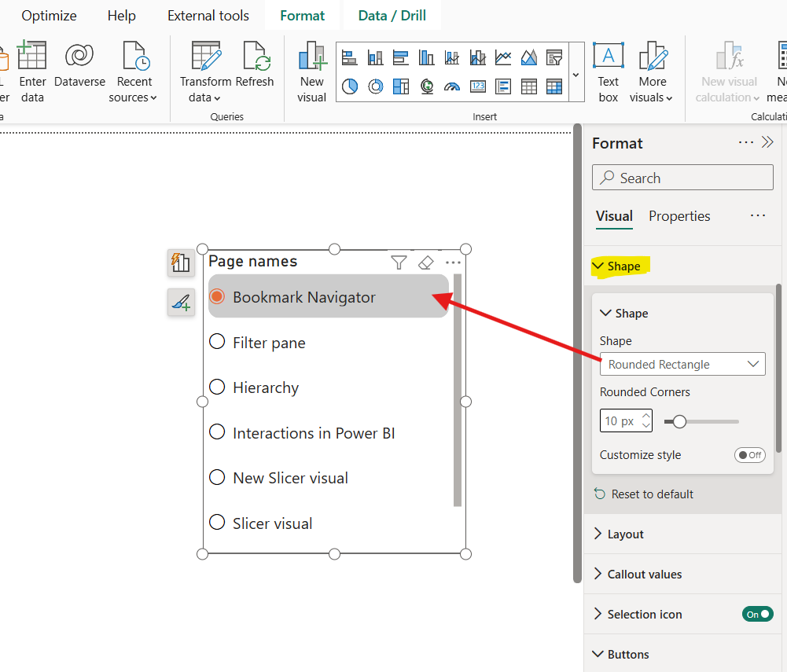Insert a table visual from the gallery

tap(529, 86)
